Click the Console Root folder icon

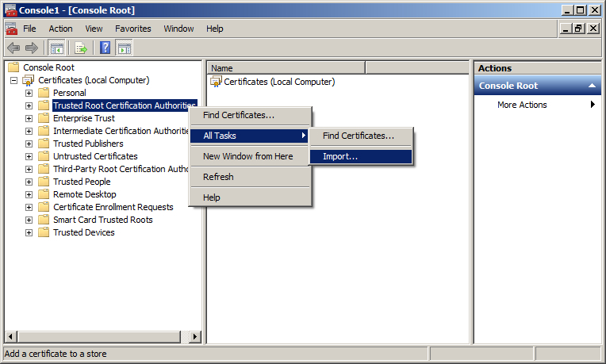(x=13, y=67)
